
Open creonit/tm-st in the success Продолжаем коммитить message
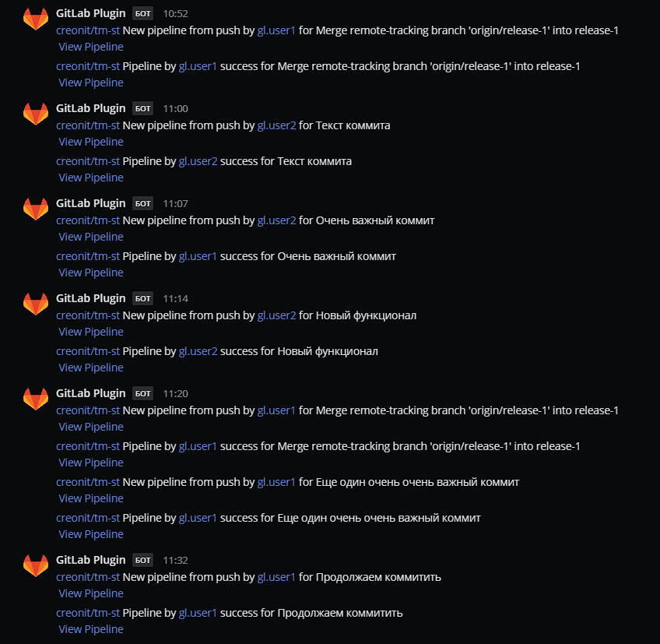(88, 613)
